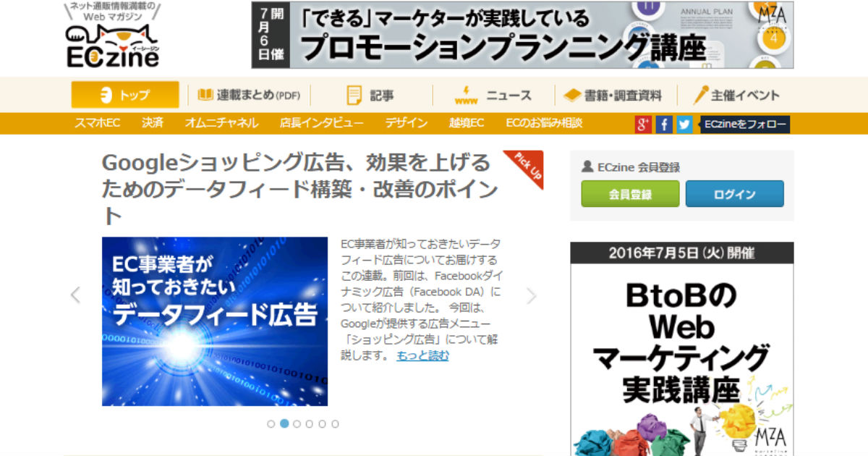The width and height of the screenshot is (868, 456).
Task: Select the sixth carousel dot
Action: 335,424
